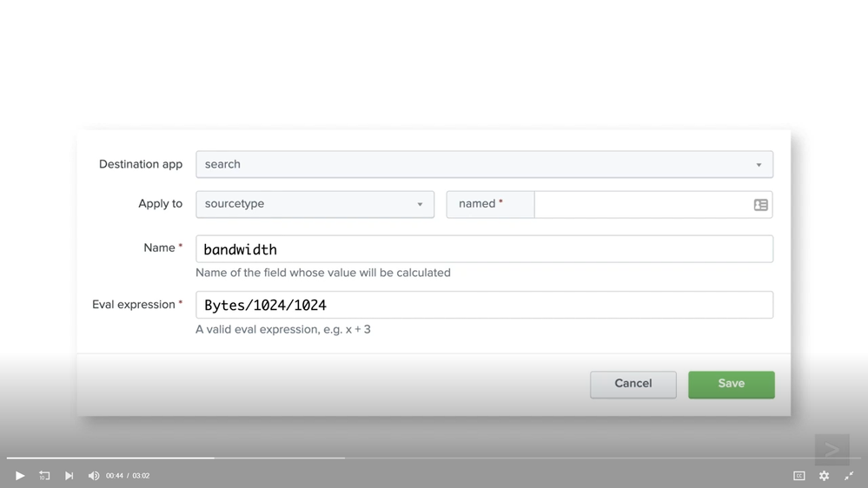868x488 pixels.
Task: Skip to the next video
Action: coord(70,476)
